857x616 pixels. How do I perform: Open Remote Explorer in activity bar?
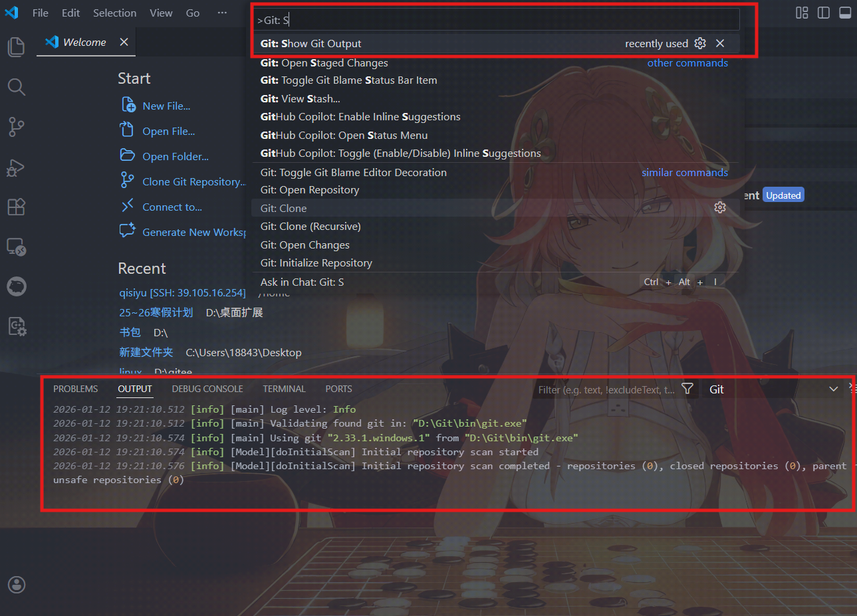(x=16, y=247)
